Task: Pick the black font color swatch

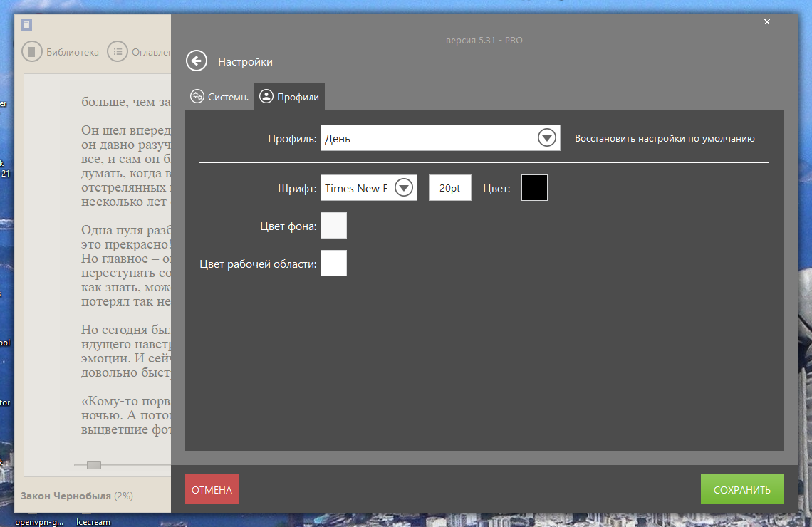Action: [x=534, y=187]
